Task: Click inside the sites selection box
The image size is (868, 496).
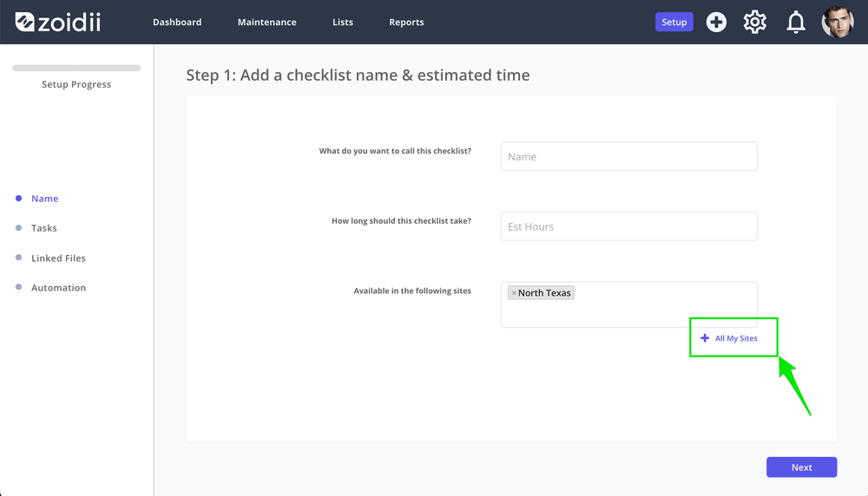Action: point(628,304)
